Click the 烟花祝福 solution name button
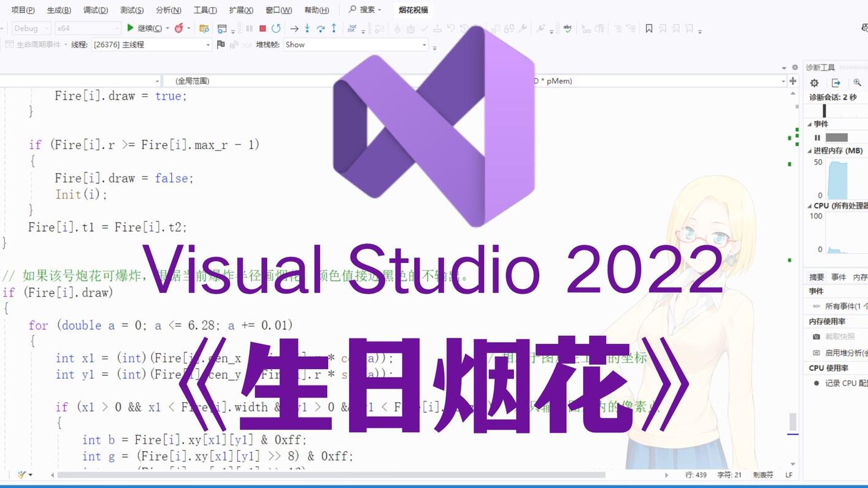Viewport: 868px width, 488px height. click(x=413, y=10)
